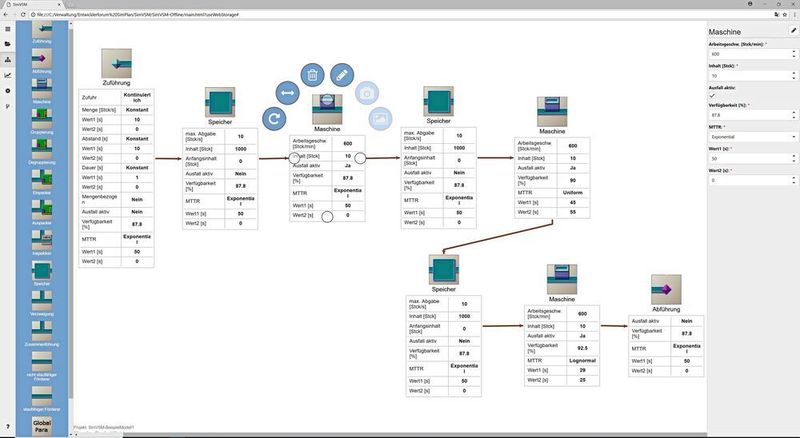Image resolution: width=800 pixels, height=438 pixels.
Task: Select the Gruppierung element in the palette
Action: point(42,119)
